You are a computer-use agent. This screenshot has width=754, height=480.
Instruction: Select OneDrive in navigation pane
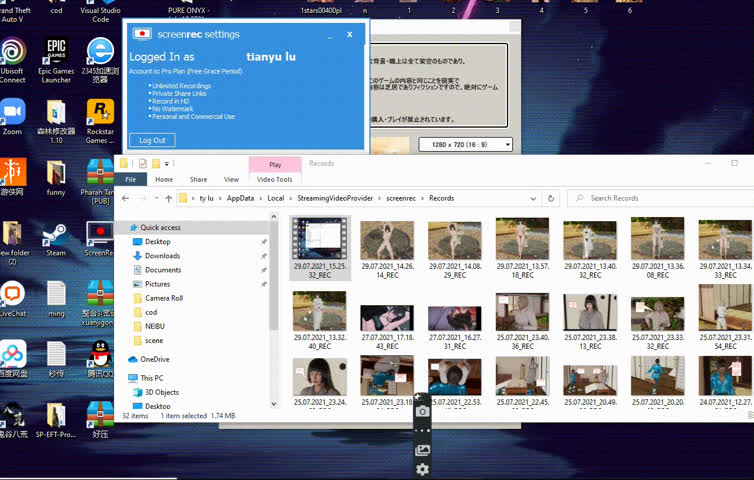(x=155, y=359)
